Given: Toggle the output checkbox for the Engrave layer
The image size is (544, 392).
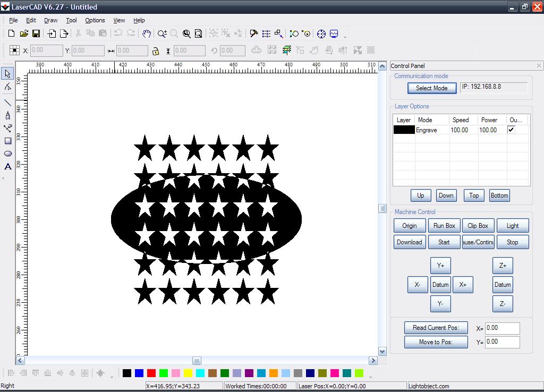Looking at the screenshot, I should [511, 130].
